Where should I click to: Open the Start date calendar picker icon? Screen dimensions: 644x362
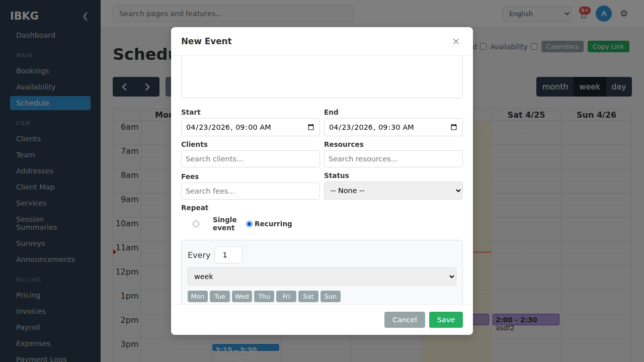point(311,127)
